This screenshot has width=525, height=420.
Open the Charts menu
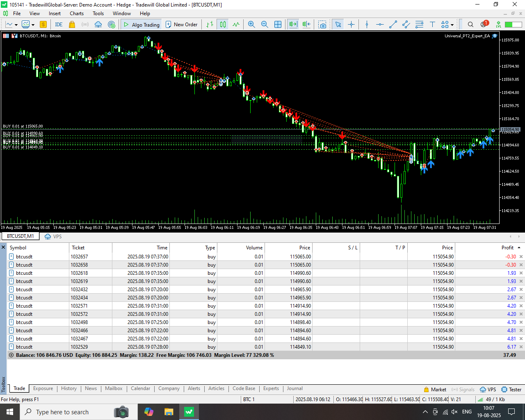(x=77, y=14)
